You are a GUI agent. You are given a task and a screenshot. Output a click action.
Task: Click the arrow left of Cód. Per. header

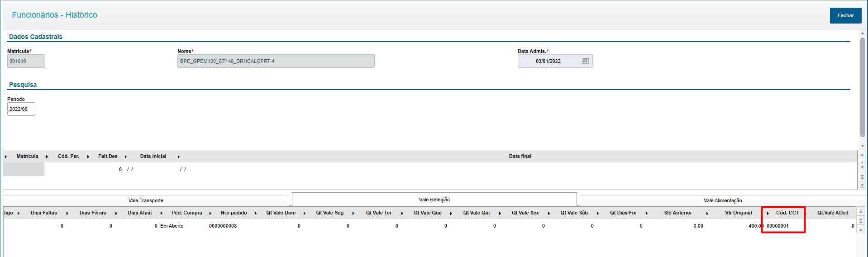point(47,157)
